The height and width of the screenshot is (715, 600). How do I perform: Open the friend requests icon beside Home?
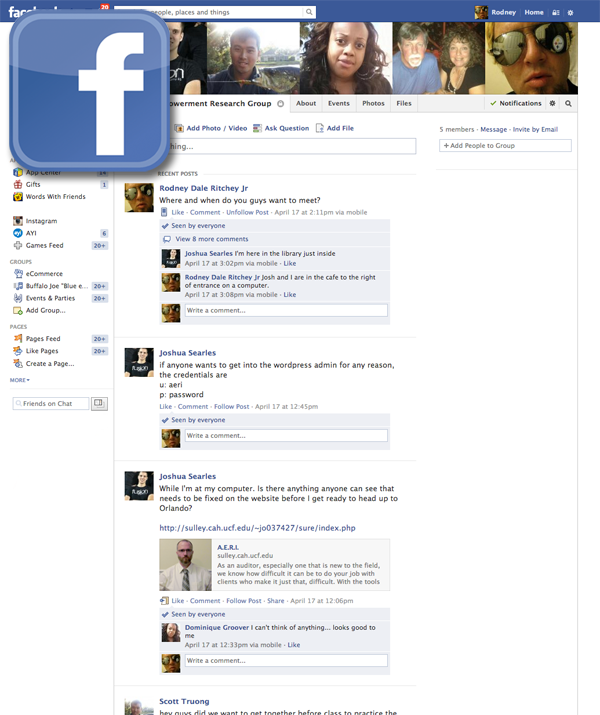556,13
